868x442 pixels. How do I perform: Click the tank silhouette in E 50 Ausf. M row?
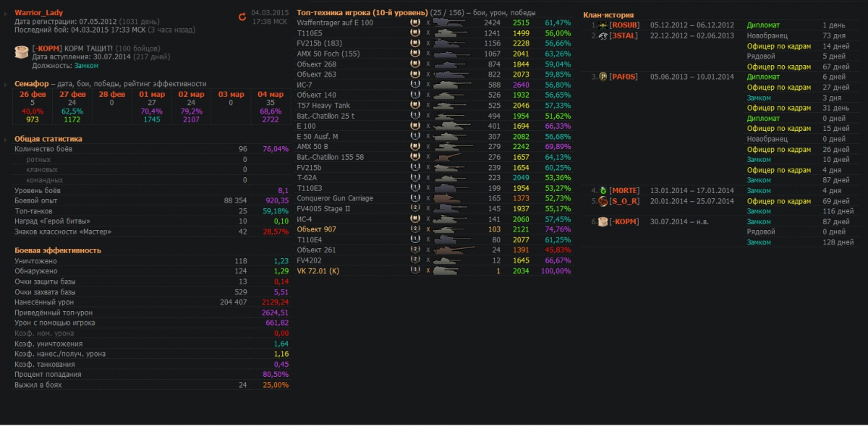coord(450,136)
